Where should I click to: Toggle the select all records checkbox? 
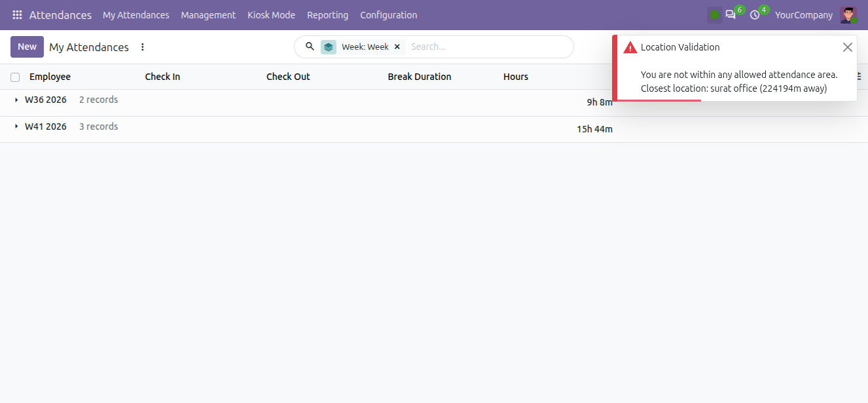15,77
